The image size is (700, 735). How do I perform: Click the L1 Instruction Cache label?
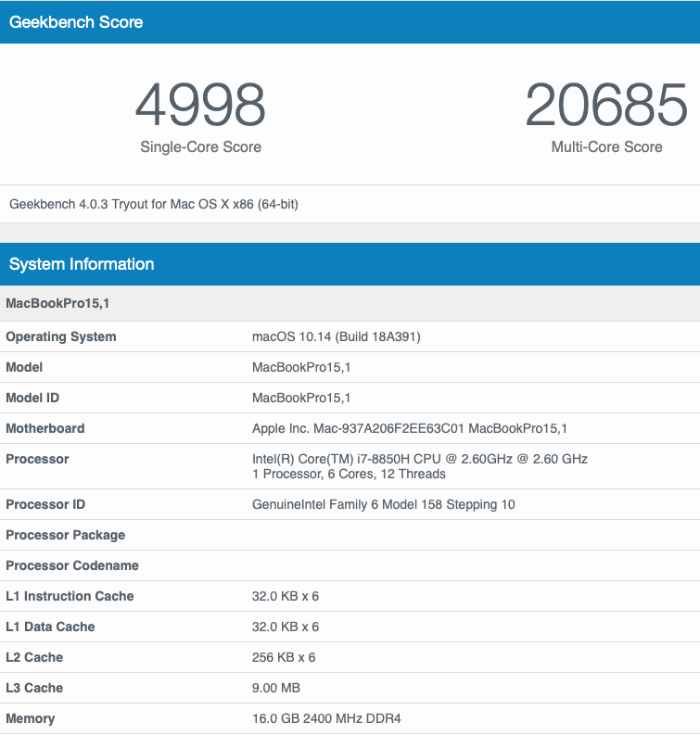point(70,596)
